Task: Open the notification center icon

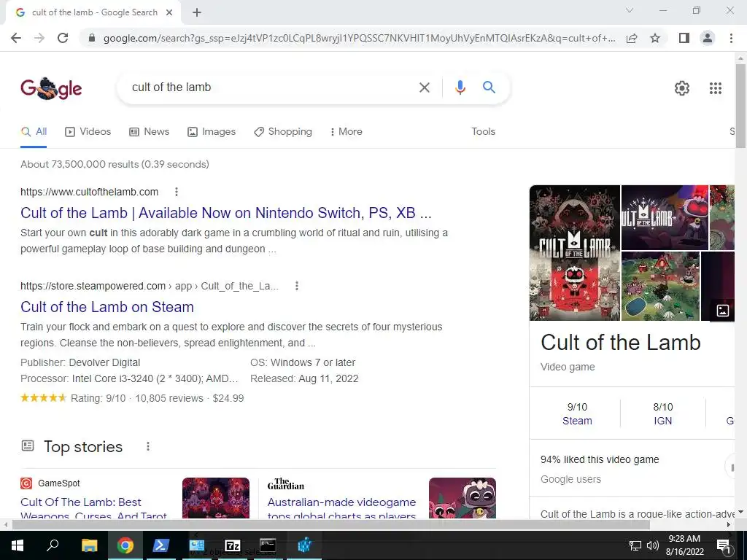Action: click(x=723, y=545)
